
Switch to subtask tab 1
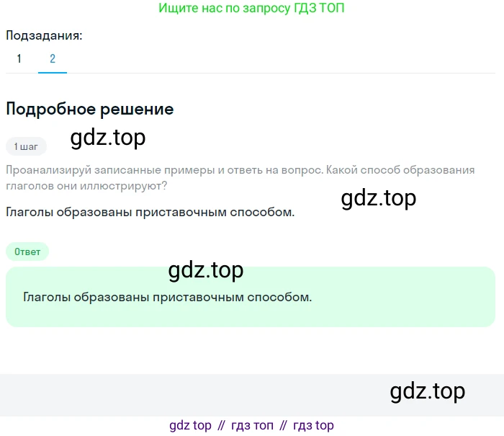pos(19,59)
